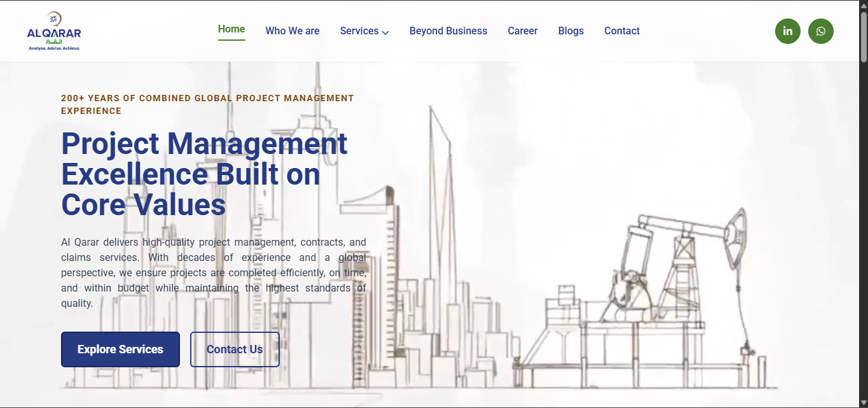The width and height of the screenshot is (868, 408).
Task: Open the Who We are page
Action: (293, 31)
